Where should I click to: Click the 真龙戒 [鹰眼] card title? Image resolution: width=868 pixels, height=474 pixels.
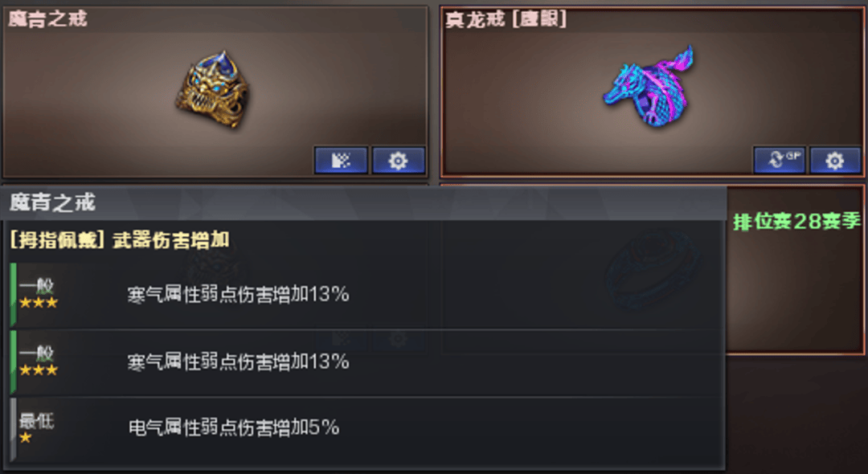506,19
